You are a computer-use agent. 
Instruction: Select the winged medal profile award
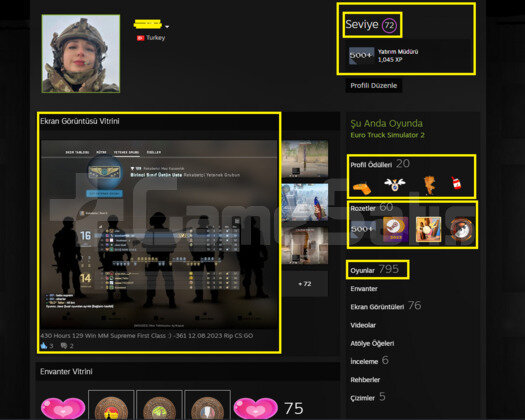[395, 184]
